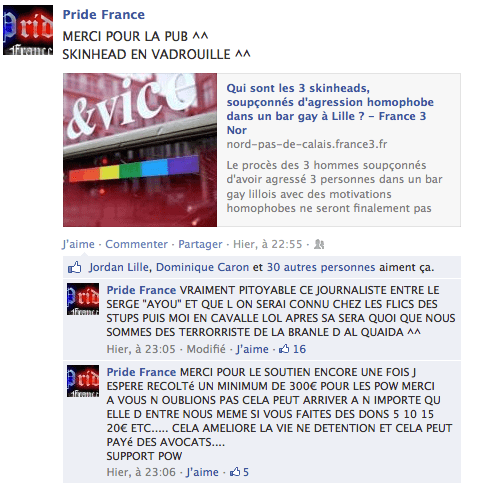Click the thumbs-up icon next to Jordan Lille
This screenshot has width=480, height=483.
(75, 267)
